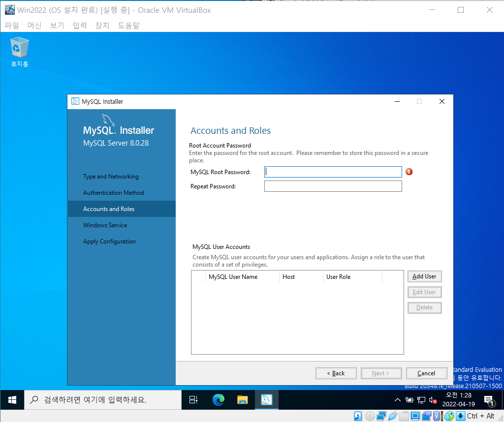
Task: Click the Edit User button
Action: click(424, 292)
